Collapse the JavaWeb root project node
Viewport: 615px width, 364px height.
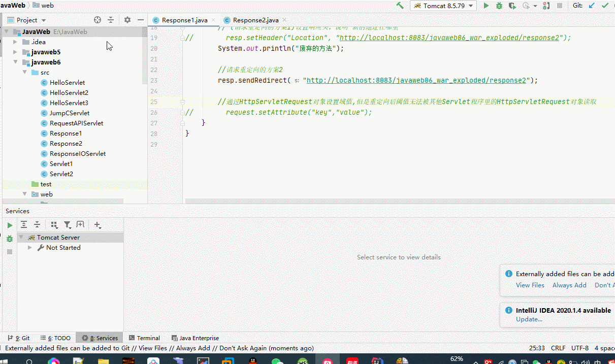(7, 31)
